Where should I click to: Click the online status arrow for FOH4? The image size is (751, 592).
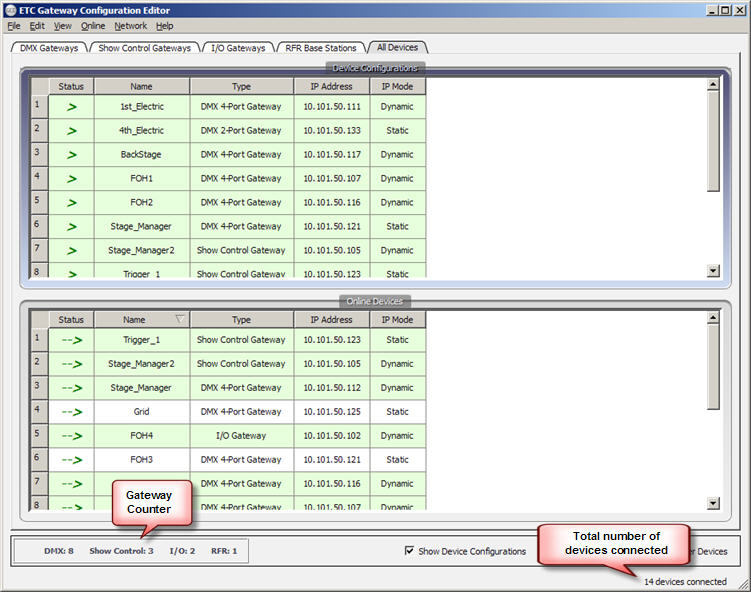71,436
